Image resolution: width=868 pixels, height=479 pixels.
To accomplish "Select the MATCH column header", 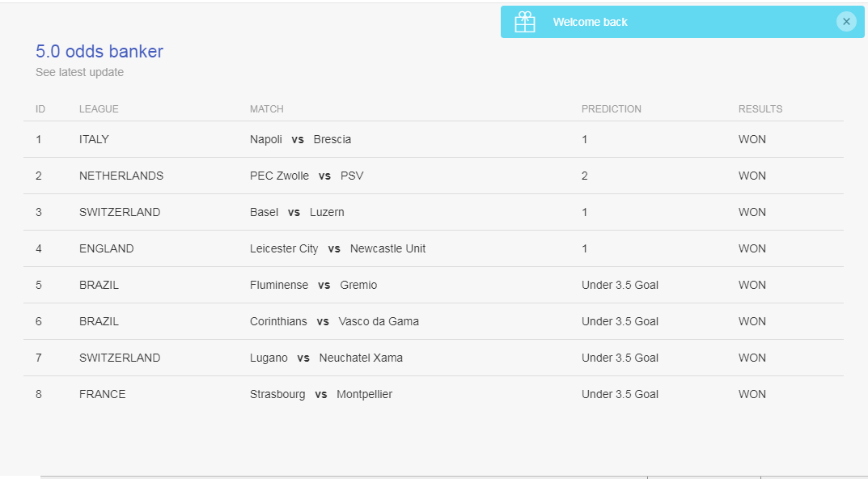I will coord(266,109).
